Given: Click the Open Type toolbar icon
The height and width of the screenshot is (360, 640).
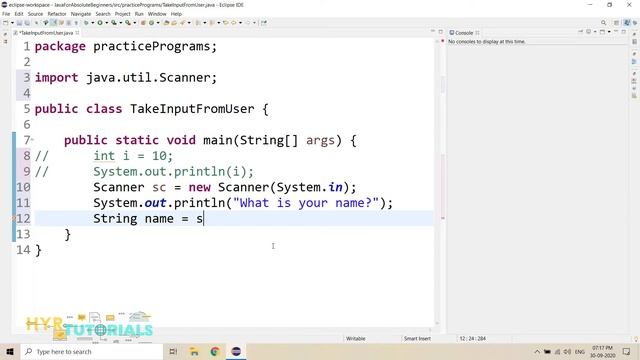Looking at the screenshot, I should coord(166,23).
